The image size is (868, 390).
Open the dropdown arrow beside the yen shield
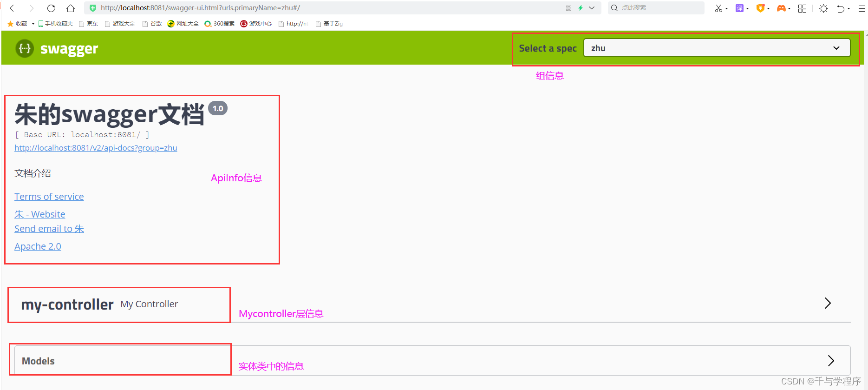769,9
